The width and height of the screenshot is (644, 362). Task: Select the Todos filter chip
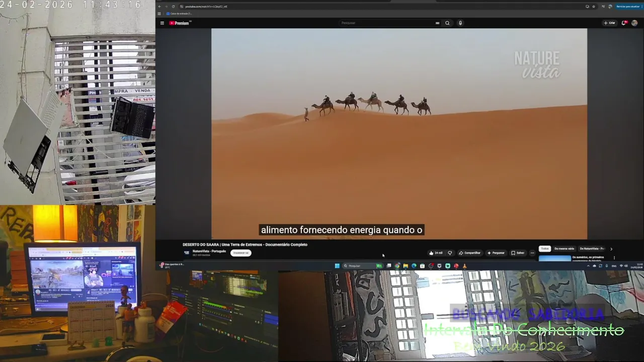[545, 248]
